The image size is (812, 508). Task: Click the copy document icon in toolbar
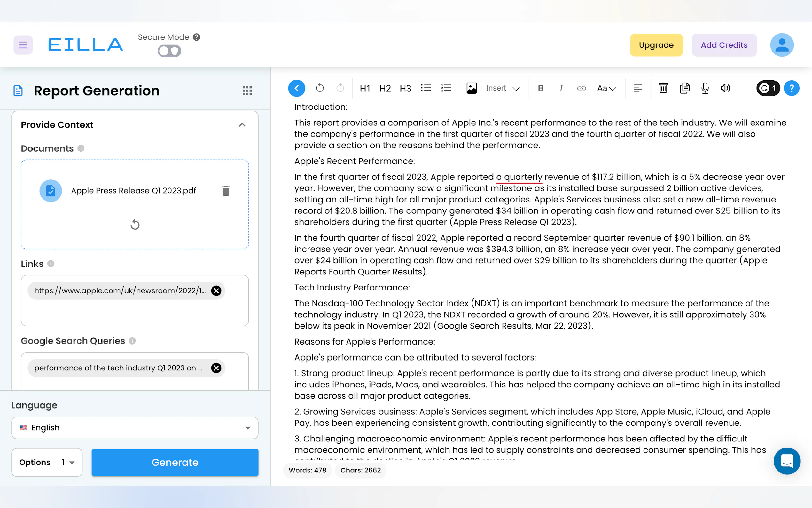(x=684, y=88)
